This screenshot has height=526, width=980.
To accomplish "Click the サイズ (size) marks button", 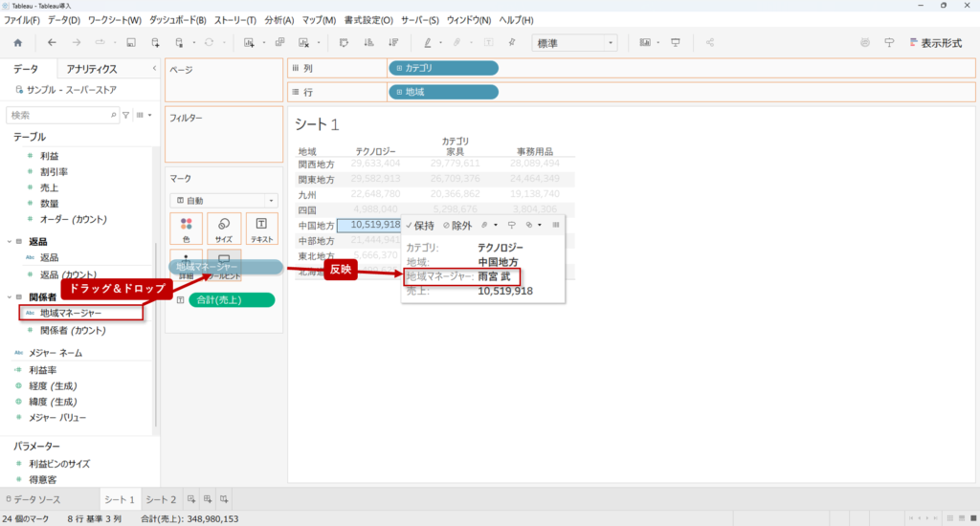I will [x=223, y=229].
